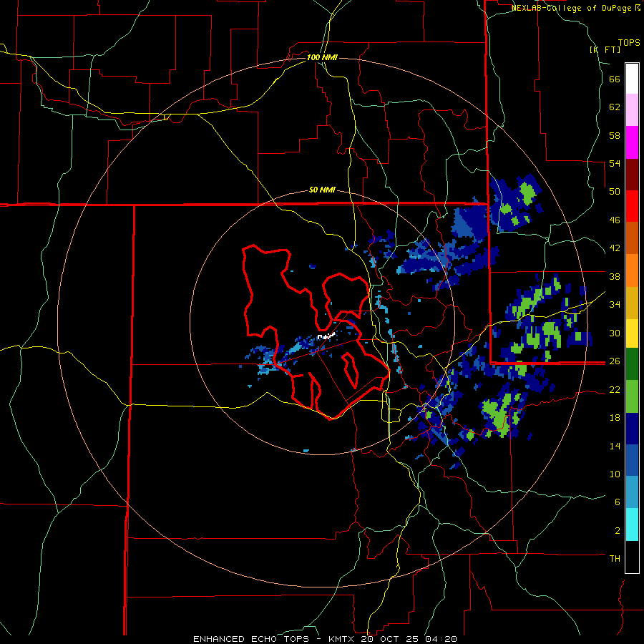Click the "KMTX" radar station identifier
Screen dimensions: 644x644
coord(341,639)
